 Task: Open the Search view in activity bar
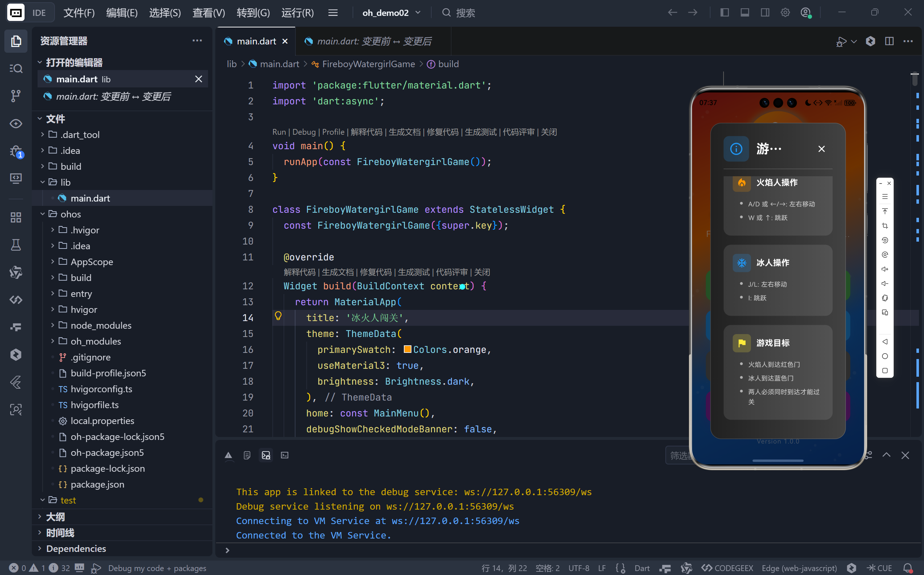click(x=16, y=69)
